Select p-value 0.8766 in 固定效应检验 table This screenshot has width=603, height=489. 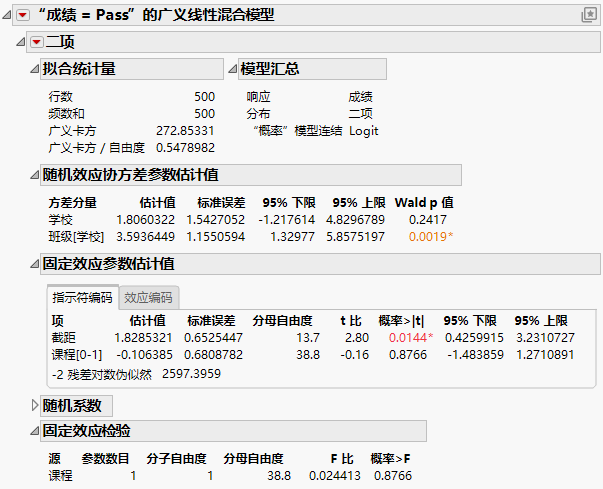(393, 476)
